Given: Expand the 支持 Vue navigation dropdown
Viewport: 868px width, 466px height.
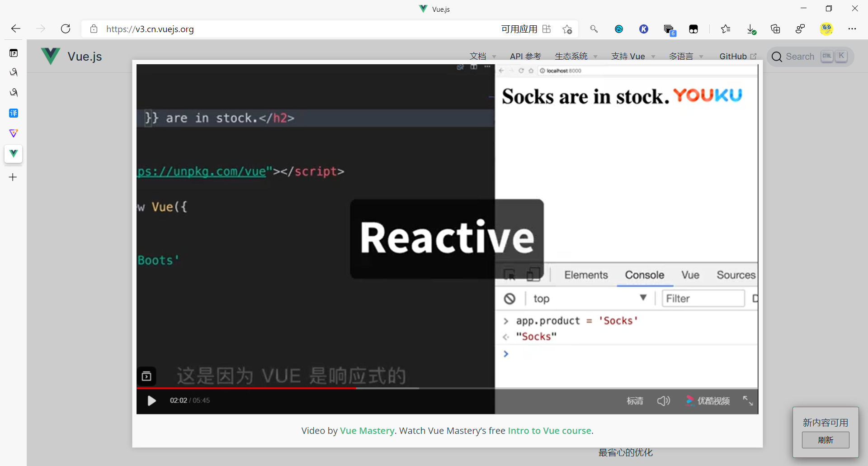Looking at the screenshot, I should pyautogui.click(x=633, y=57).
